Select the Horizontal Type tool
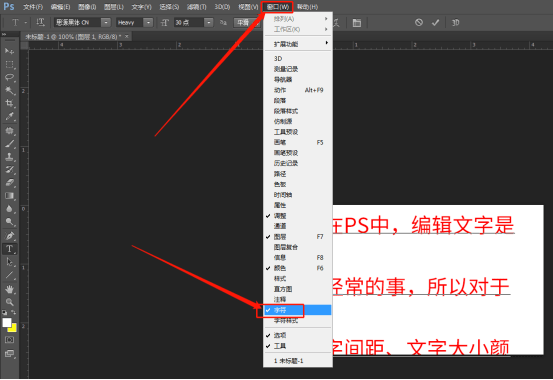This screenshot has height=380, width=553. (10, 249)
